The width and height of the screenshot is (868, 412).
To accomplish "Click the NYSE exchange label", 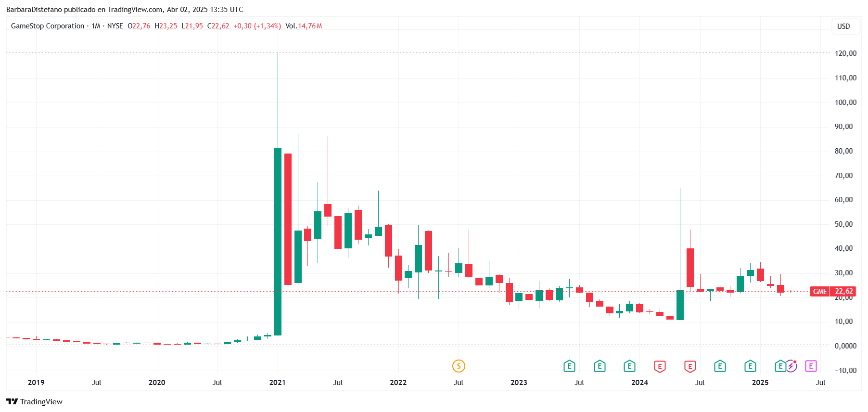I will 115,26.
